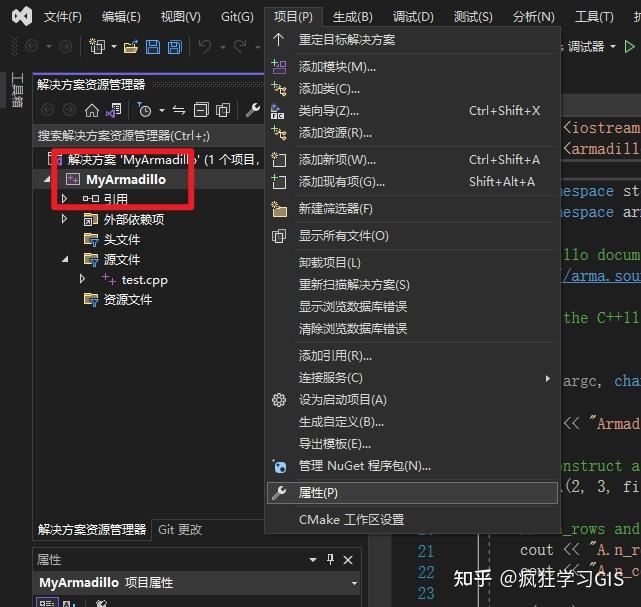This screenshot has height=607, width=641.
Task: Open the 生成(B) menu
Action: click(x=352, y=17)
